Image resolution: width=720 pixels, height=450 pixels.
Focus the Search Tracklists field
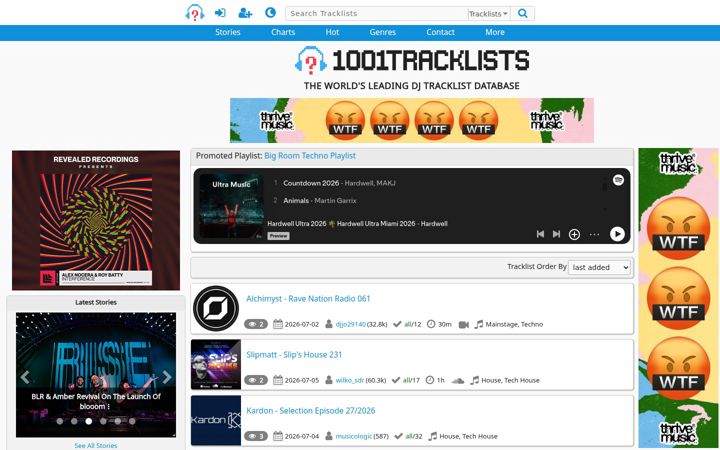(x=377, y=13)
